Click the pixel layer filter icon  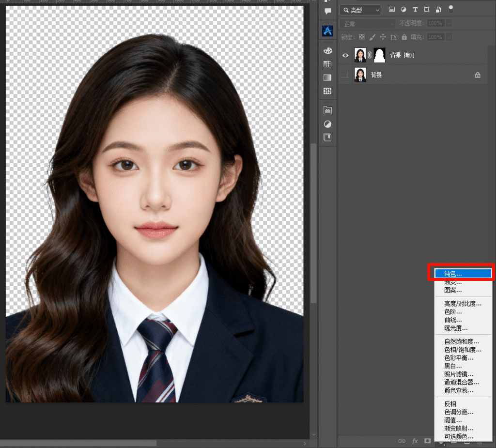(x=392, y=10)
